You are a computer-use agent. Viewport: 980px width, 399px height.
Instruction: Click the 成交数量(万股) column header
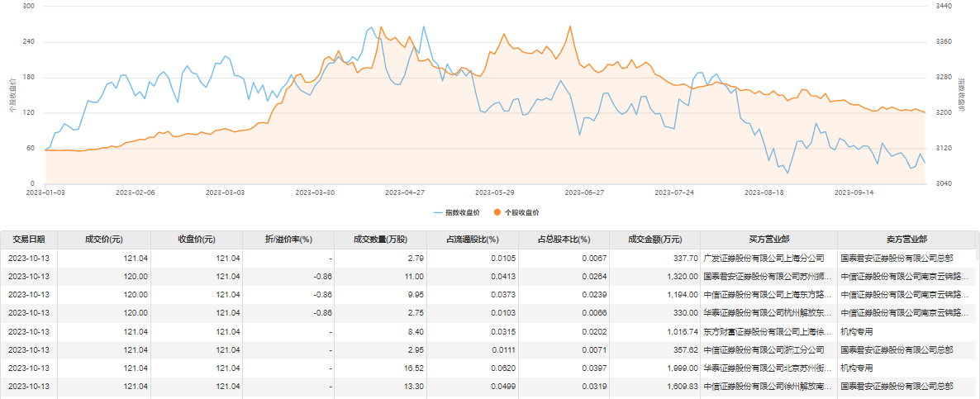[x=380, y=240]
